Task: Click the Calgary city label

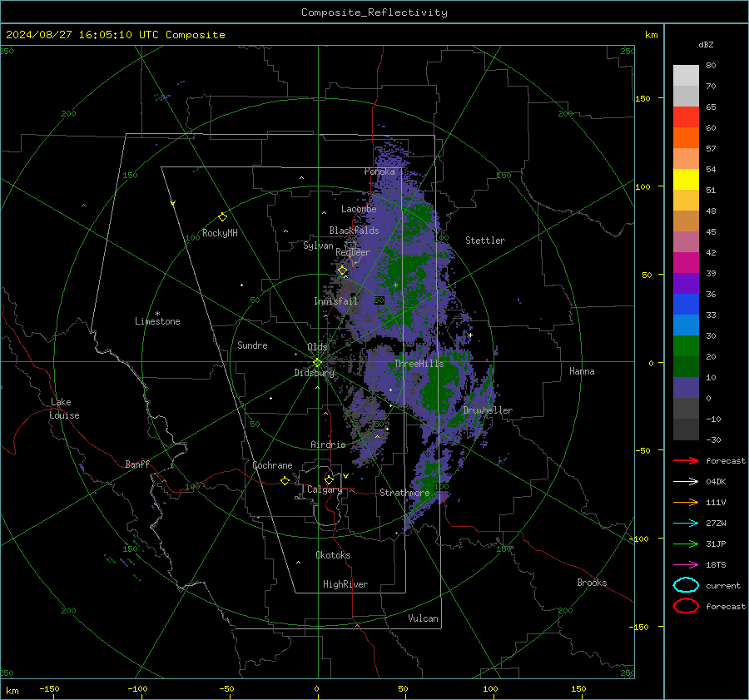Action: [325, 489]
